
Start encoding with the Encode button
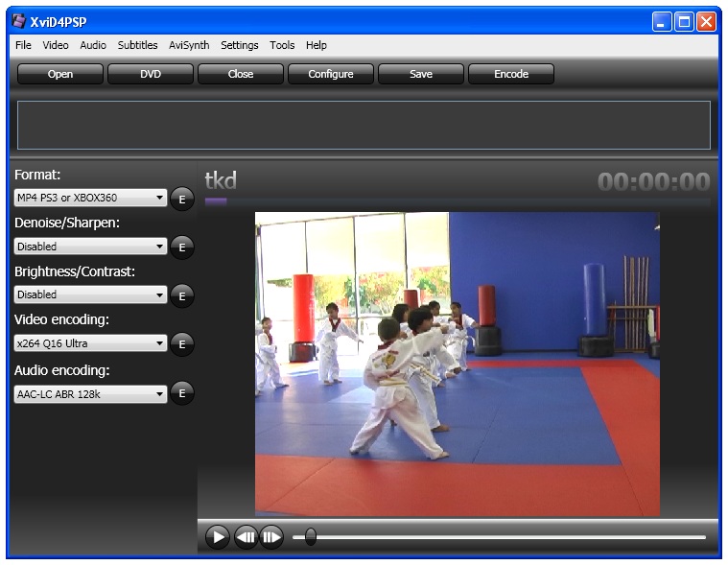pos(511,74)
